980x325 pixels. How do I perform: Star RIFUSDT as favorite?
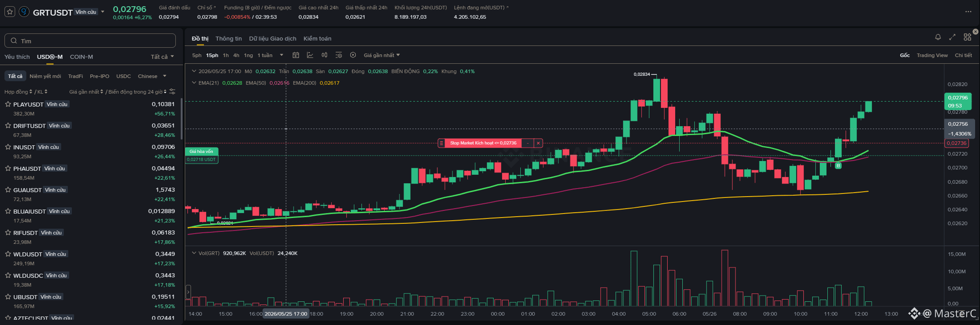[x=8, y=232]
